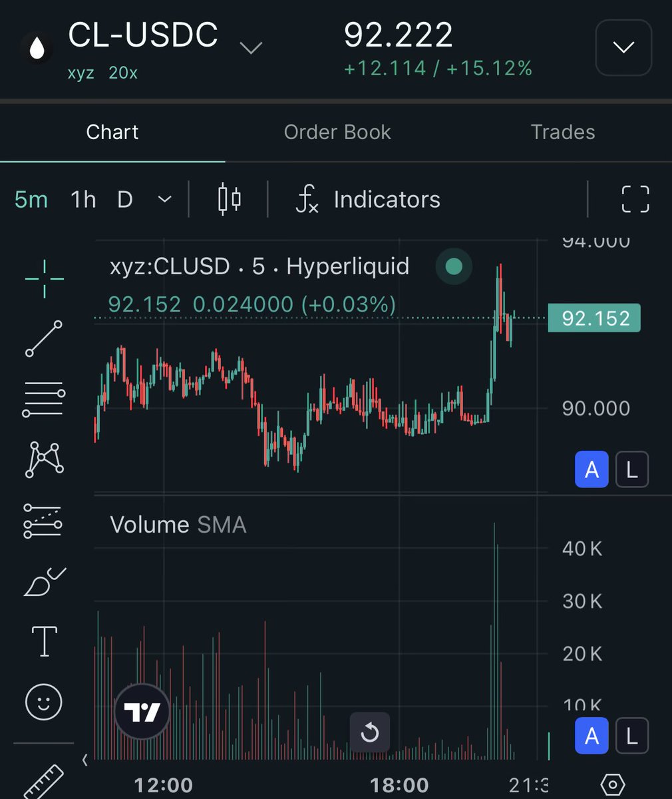
Task: Select the 1h timeframe
Action: point(83,199)
